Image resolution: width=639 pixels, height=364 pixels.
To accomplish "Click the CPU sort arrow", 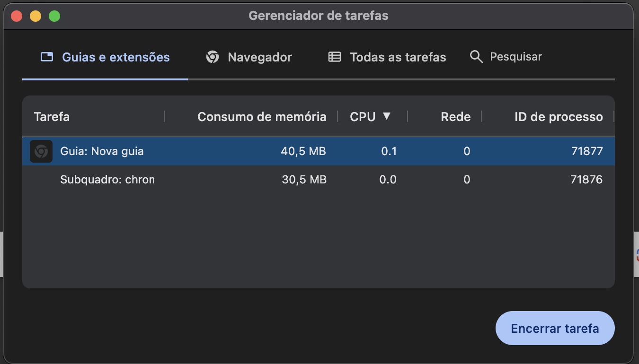I will pos(388,116).
